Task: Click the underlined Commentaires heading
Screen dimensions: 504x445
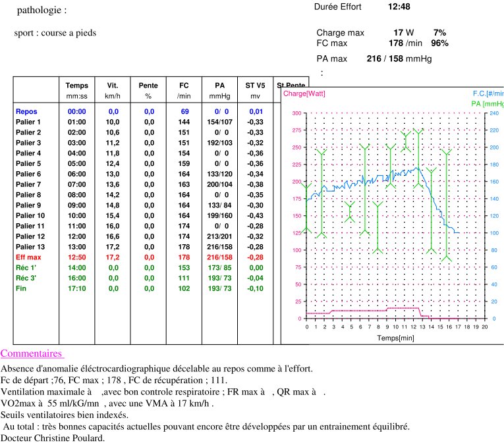Action: [x=31, y=353]
